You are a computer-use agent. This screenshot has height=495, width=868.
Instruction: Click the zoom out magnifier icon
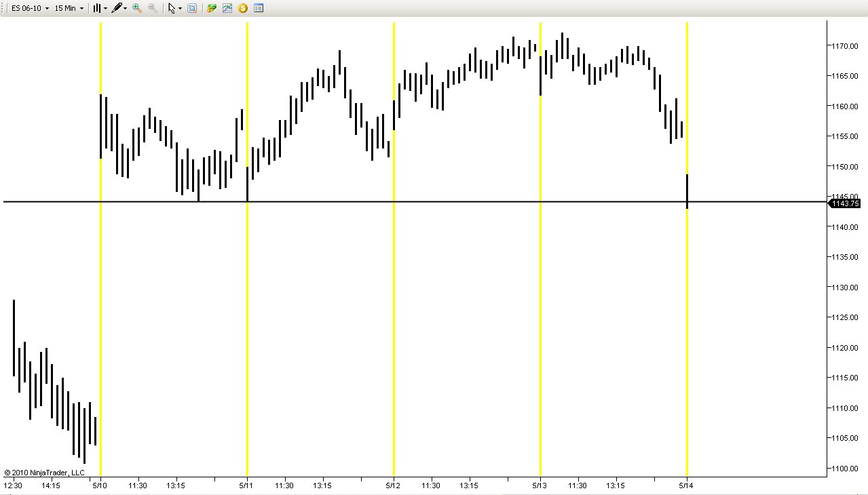click(x=153, y=8)
